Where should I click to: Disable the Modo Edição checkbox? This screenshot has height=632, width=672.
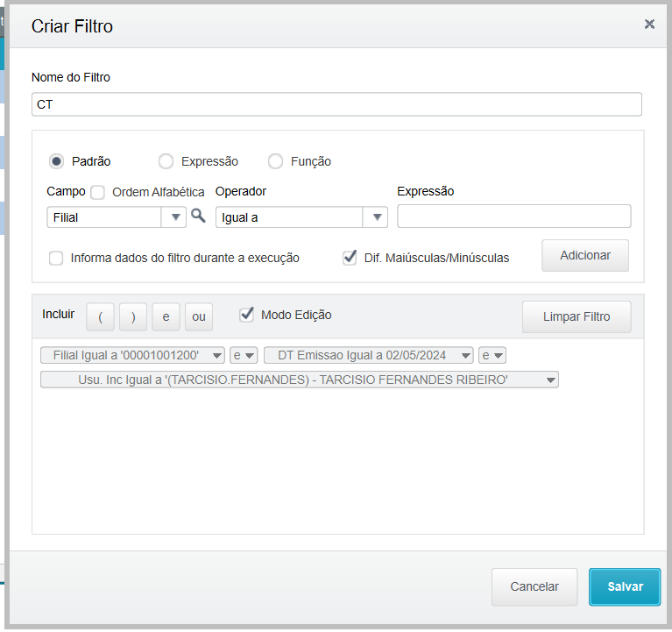click(247, 315)
